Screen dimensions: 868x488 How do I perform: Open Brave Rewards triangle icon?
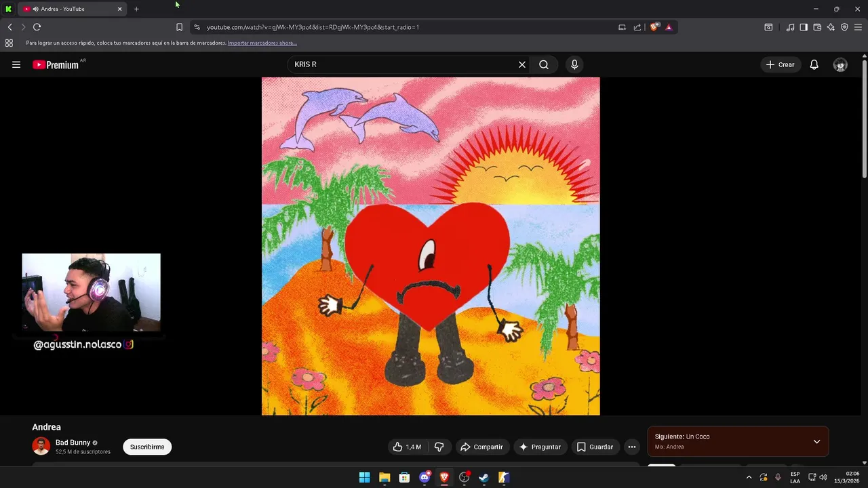tap(669, 27)
